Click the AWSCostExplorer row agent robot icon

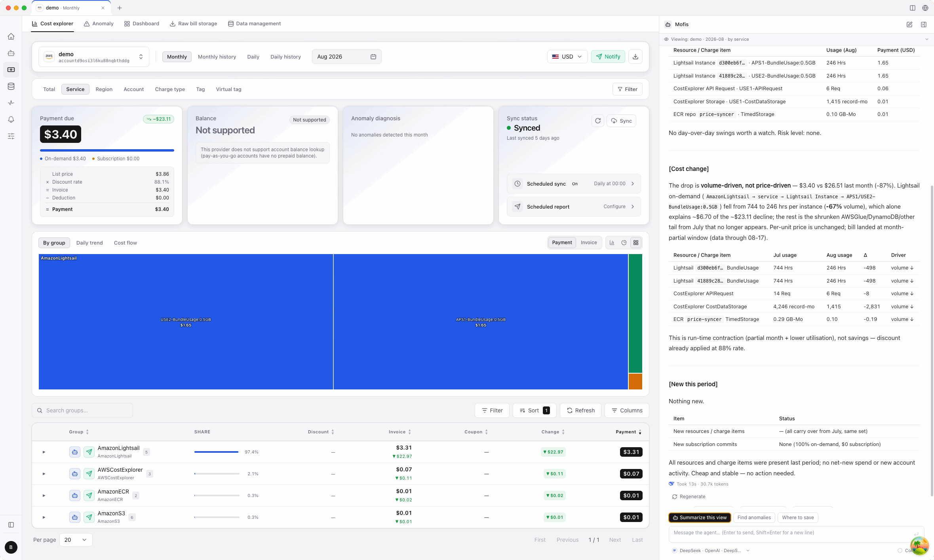(x=75, y=474)
